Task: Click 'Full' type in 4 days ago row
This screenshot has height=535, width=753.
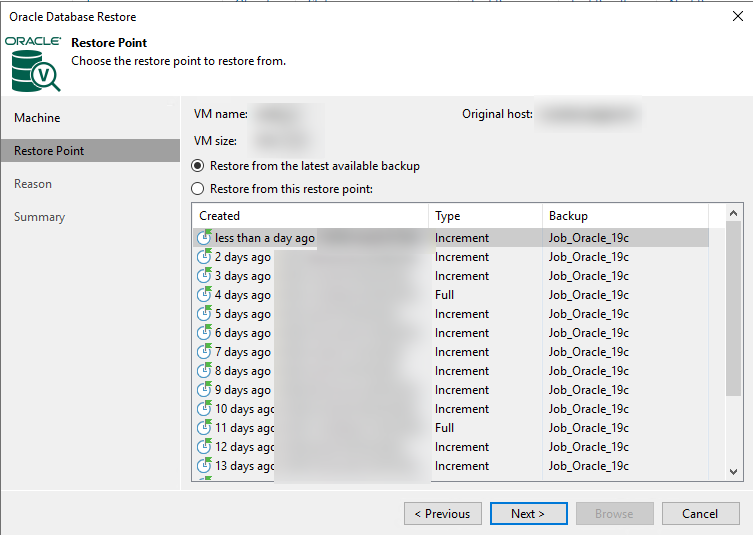Action: (444, 295)
